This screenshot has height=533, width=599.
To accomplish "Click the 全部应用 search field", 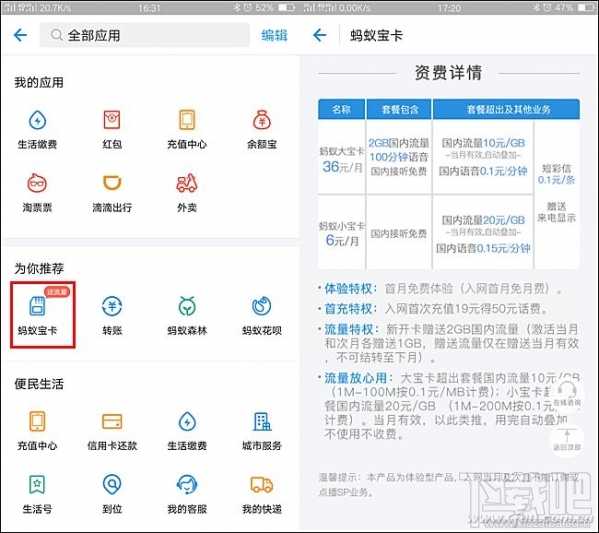I will coord(145,36).
